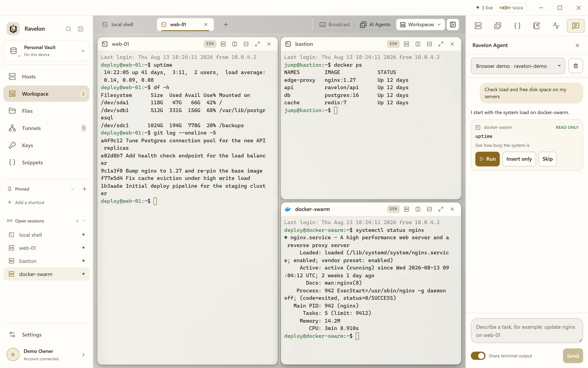The image size is (588, 368).
Task: Click Add a shortcut link
Action: pyautogui.click(x=26, y=202)
